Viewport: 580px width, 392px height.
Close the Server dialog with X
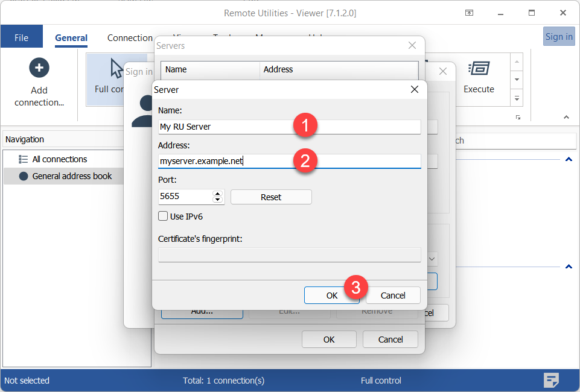pyautogui.click(x=415, y=89)
